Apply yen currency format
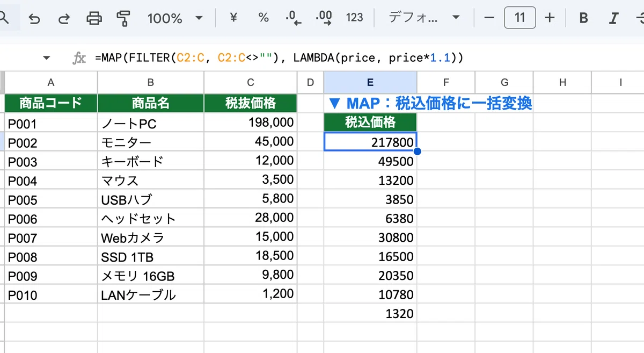Image resolution: width=644 pixels, height=353 pixels. 233,18
